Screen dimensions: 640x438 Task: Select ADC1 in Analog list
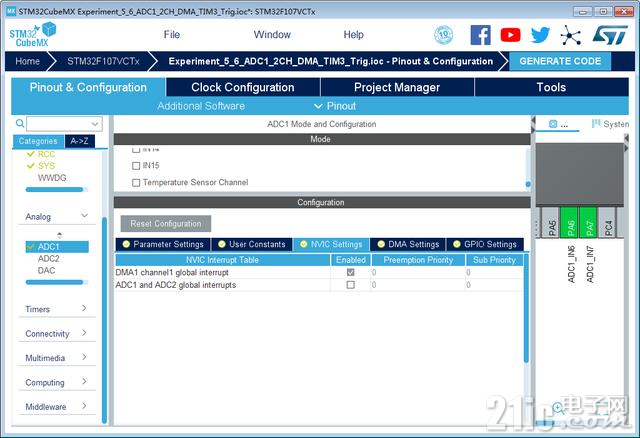point(57,247)
